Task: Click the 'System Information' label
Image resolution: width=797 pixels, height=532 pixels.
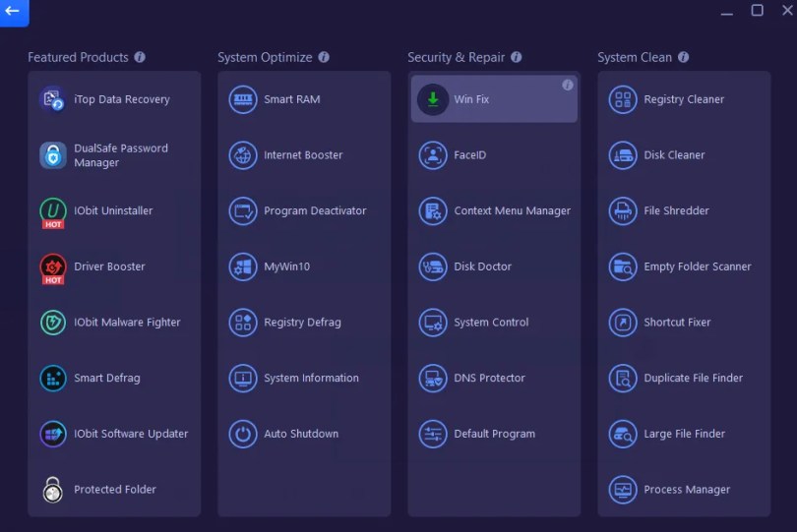Action: tap(311, 378)
